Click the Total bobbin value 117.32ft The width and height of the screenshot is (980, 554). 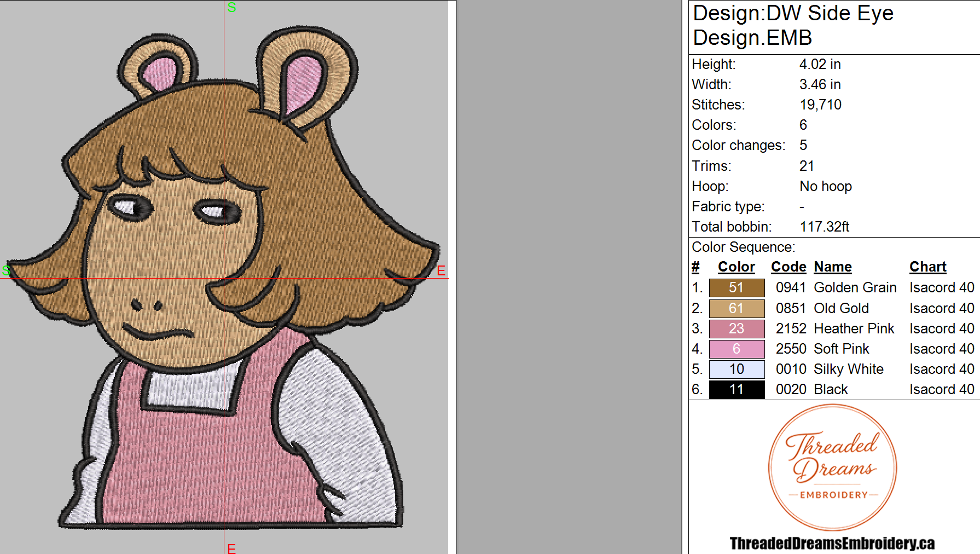click(824, 227)
